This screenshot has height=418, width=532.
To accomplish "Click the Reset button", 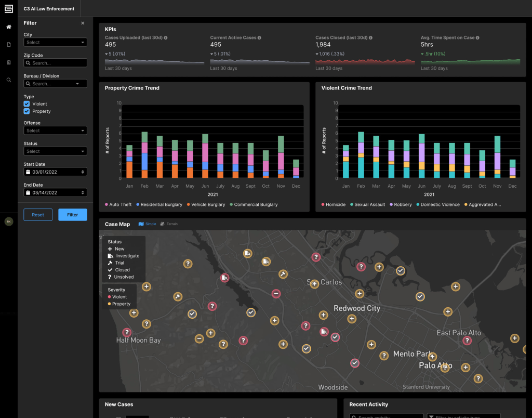I will (x=38, y=215).
